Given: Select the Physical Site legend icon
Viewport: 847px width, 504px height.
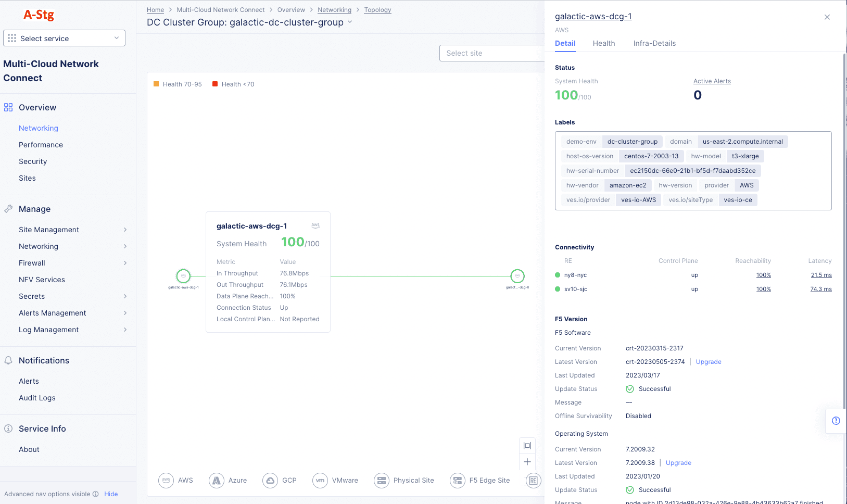Looking at the screenshot, I should pyautogui.click(x=382, y=480).
